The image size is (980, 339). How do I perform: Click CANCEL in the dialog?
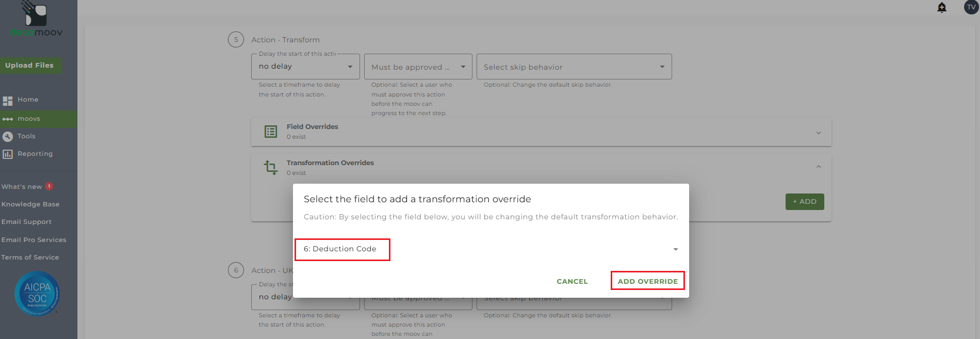572,281
